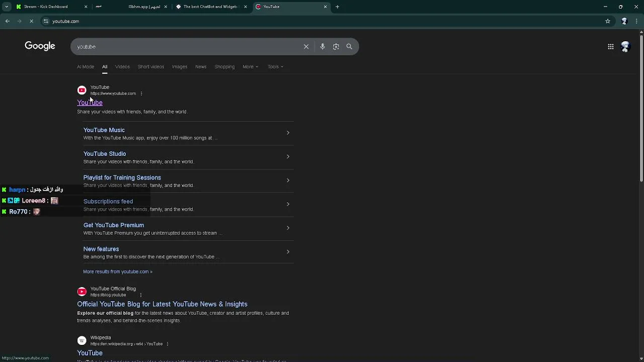Open the Wikipedia YouTube result link
The width and height of the screenshot is (644, 362).
click(x=90, y=353)
